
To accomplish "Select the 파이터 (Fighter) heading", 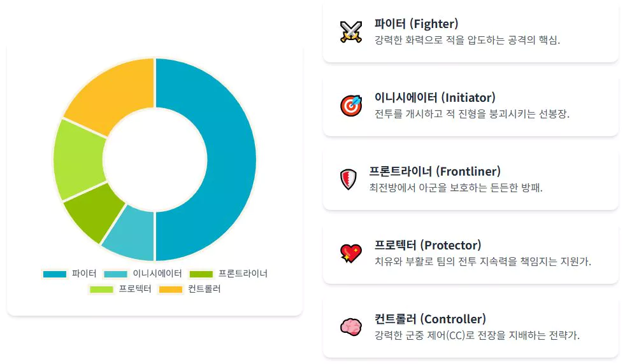I will click(x=416, y=24).
